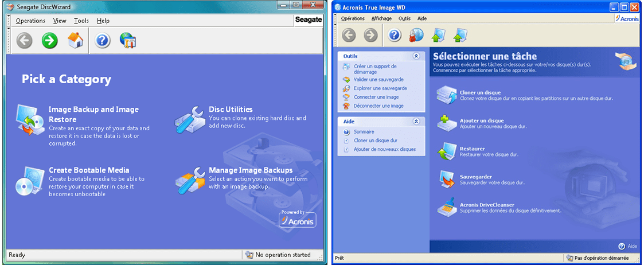Open the Opérations menu in Acronis

coord(353,18)
